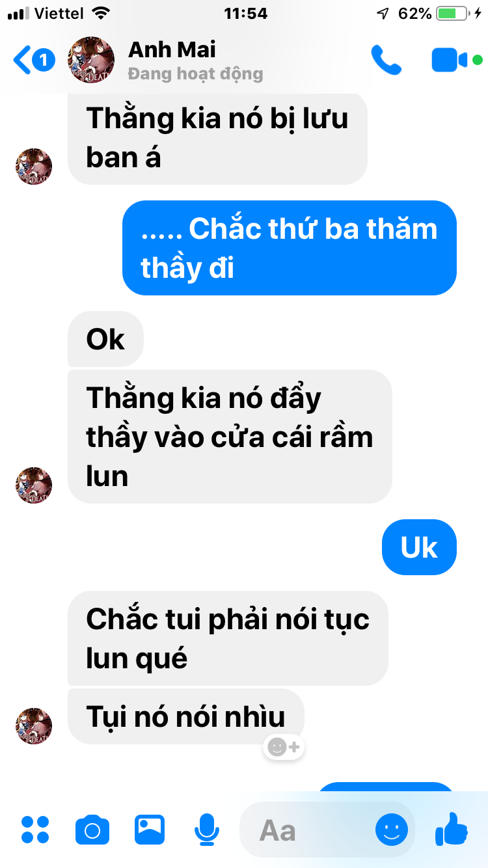Tap the 'Chắc tui phải nói tục lun qué' bubble

point(228,638)
